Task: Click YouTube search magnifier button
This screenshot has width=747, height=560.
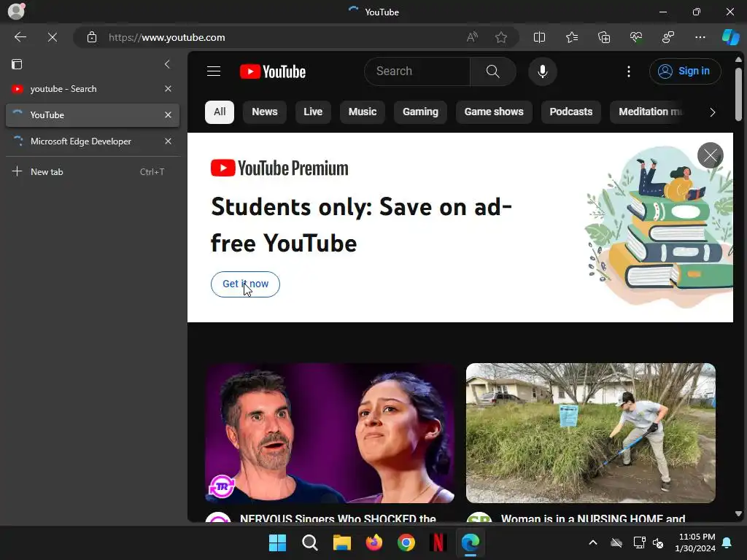Action: (492, 71)
